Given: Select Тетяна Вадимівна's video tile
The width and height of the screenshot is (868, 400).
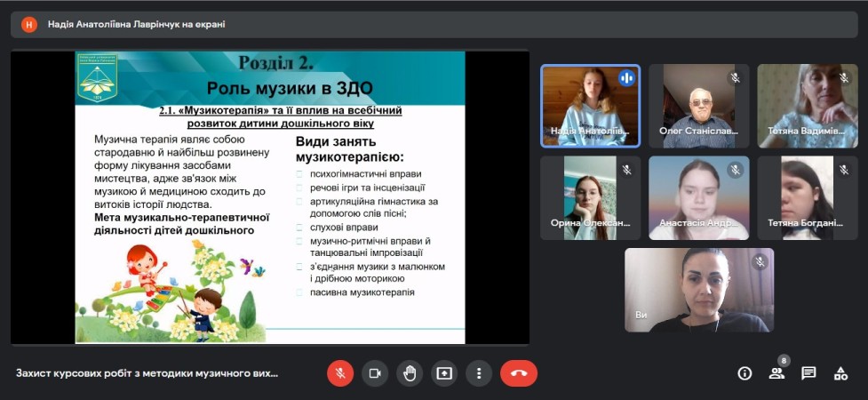Looking at the screenshot, I should [x=807, y=106].
